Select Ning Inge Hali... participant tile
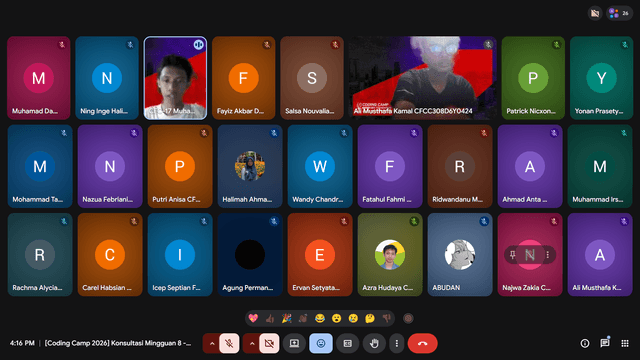Viewport: 640px width, 360px height. [107, 78]
